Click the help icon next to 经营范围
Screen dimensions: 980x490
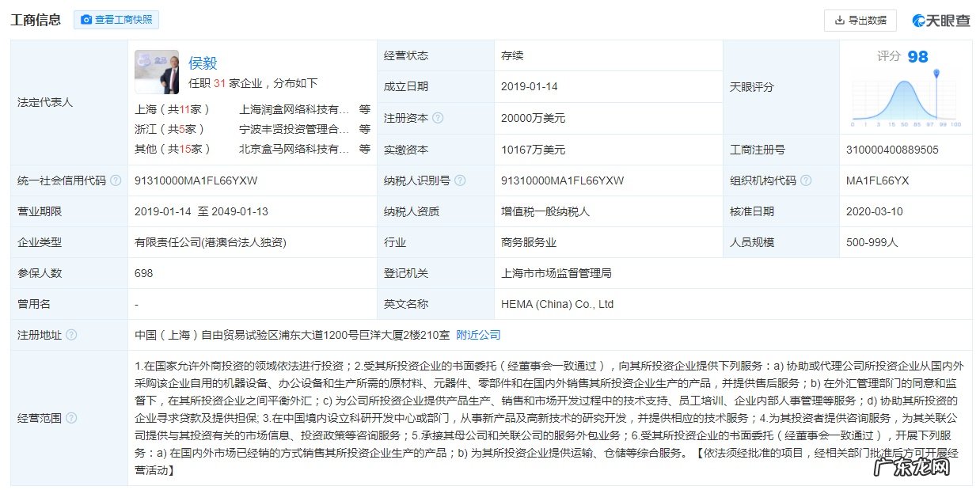pos(71,418)
